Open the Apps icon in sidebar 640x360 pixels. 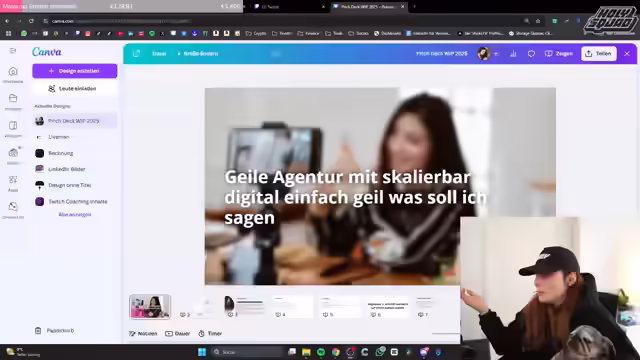[x=13, y=180]
